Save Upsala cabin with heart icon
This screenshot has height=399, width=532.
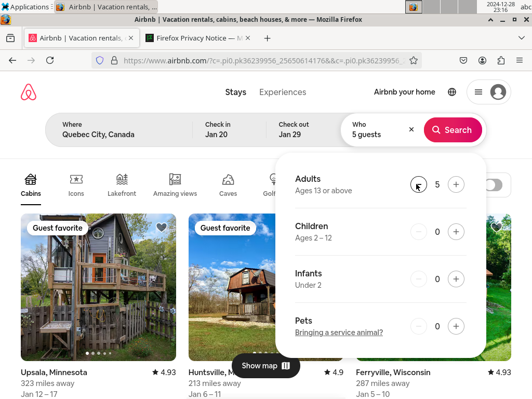(162, 228)
